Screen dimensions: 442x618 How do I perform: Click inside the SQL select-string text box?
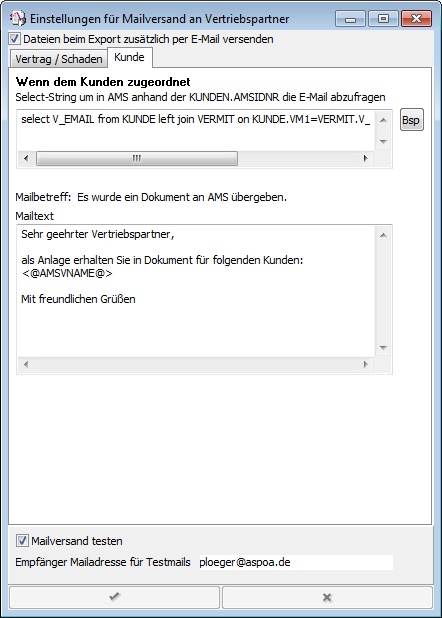click(x=196, y=130)
